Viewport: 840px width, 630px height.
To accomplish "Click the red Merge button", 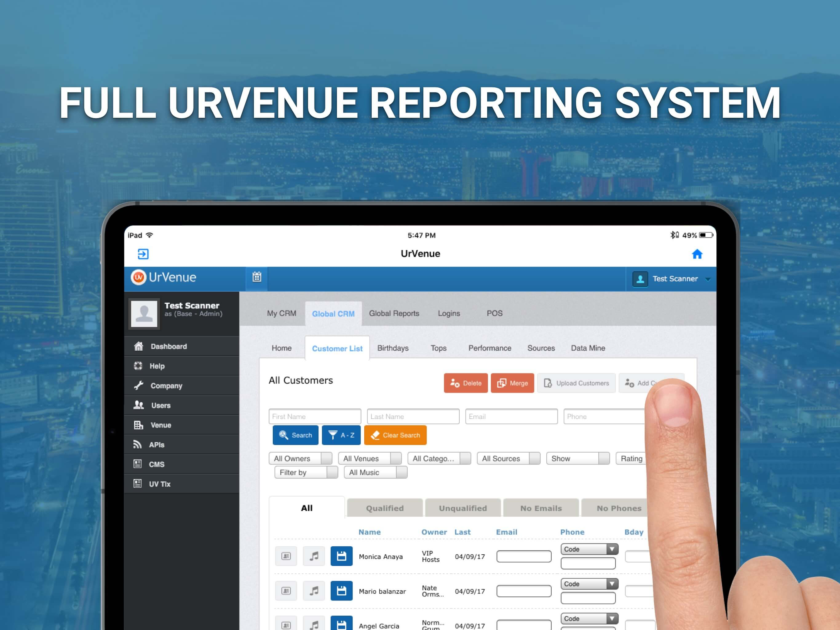I will coord(512,383).
